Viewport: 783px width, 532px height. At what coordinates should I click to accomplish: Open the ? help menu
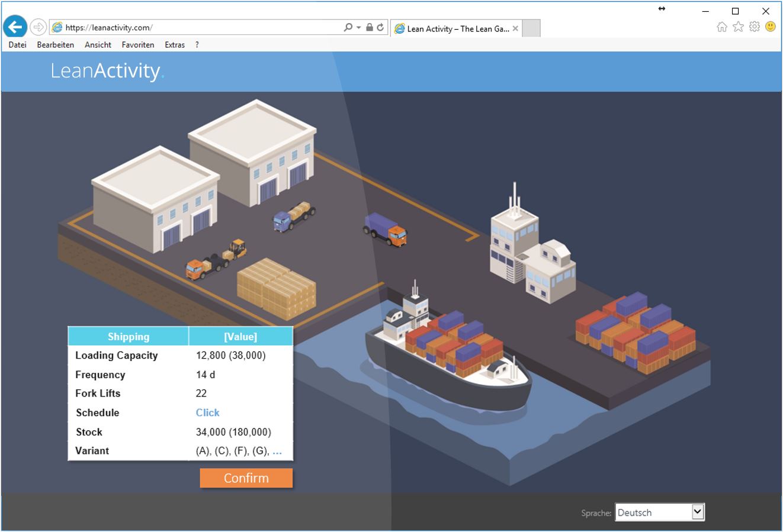coord(197,45)
